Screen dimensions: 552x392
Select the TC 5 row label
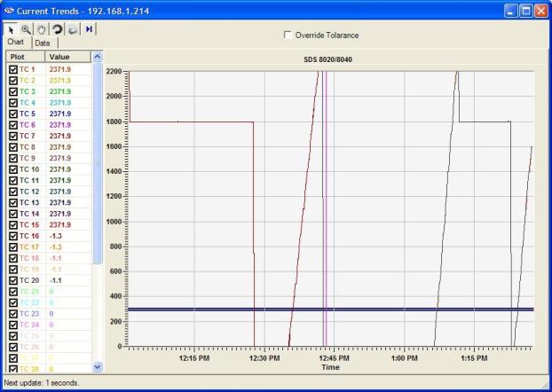pyautogui.click(x=28, y=114)
